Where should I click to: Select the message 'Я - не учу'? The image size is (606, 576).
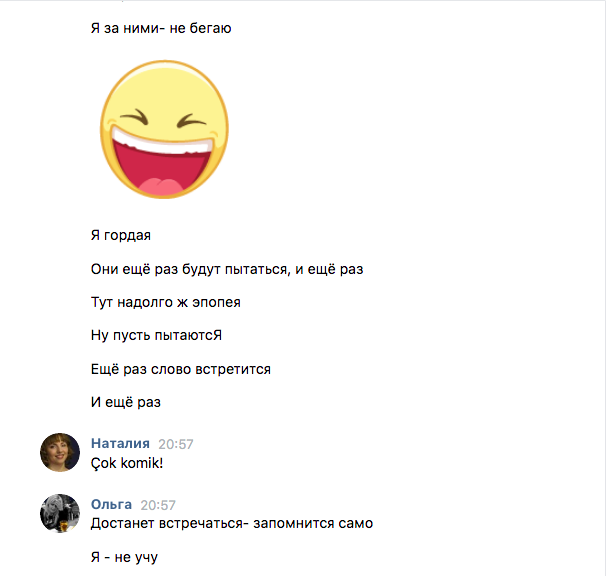pyautogui.click(x=124, y=557)
